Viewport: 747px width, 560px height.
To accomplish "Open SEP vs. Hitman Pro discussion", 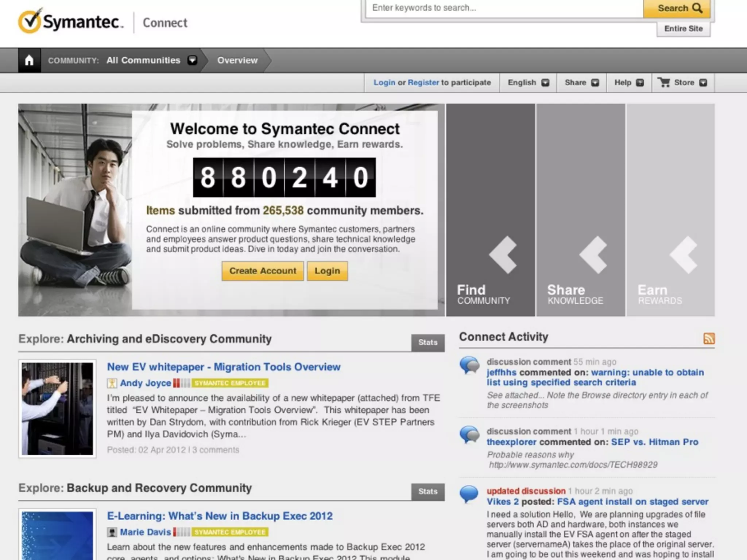I will [x=655, y=442].
